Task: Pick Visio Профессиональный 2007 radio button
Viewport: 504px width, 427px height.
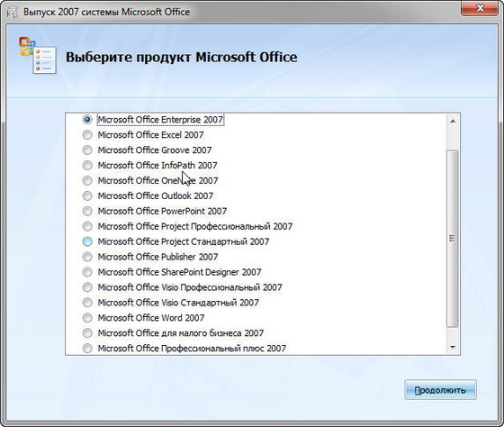Action: pyautogui.click(x=87, y=287)
